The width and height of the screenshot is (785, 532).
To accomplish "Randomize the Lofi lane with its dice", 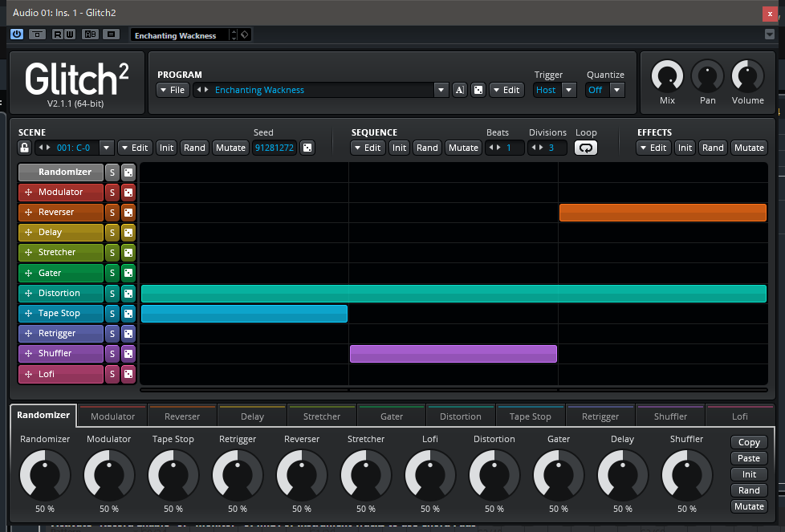I will (128, 374).
